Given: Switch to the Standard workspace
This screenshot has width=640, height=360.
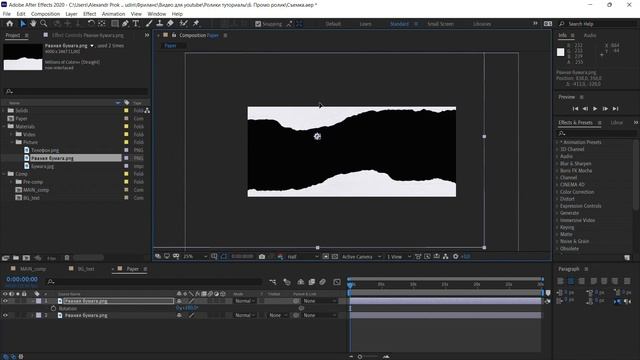Looking at the screenshot, I should click(399, 24).
